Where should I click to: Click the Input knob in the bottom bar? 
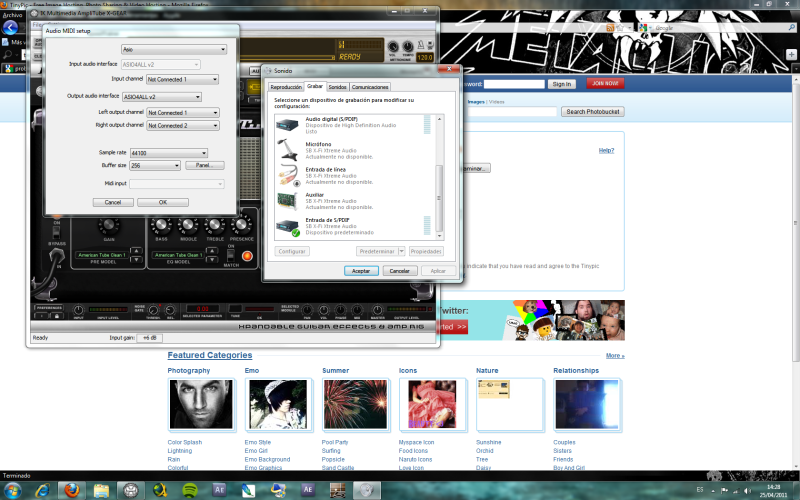(x=78, y=310)
